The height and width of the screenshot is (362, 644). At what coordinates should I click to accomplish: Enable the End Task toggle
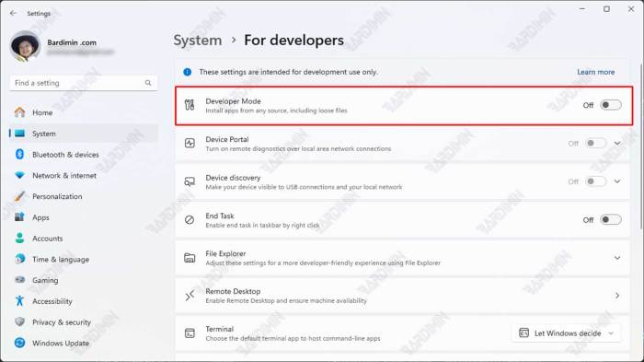click(610, 219)
